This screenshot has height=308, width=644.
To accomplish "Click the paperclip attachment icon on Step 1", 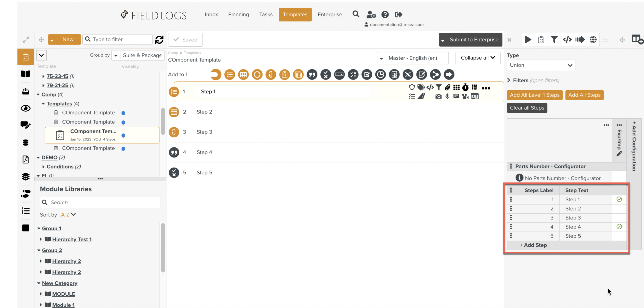I will coord(447,87).
